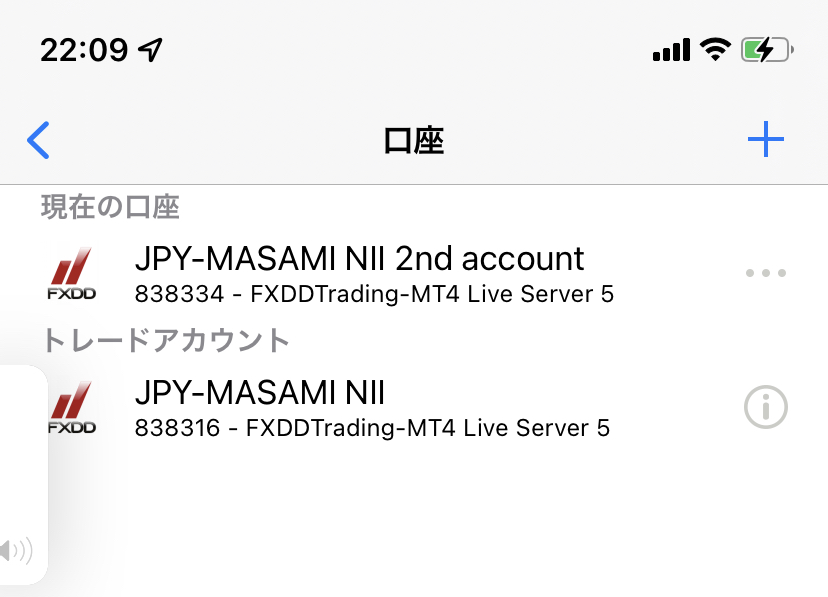Tap the battery charging indicator
Viewport: 828px width, 597px height.
(x=767, y=50)
